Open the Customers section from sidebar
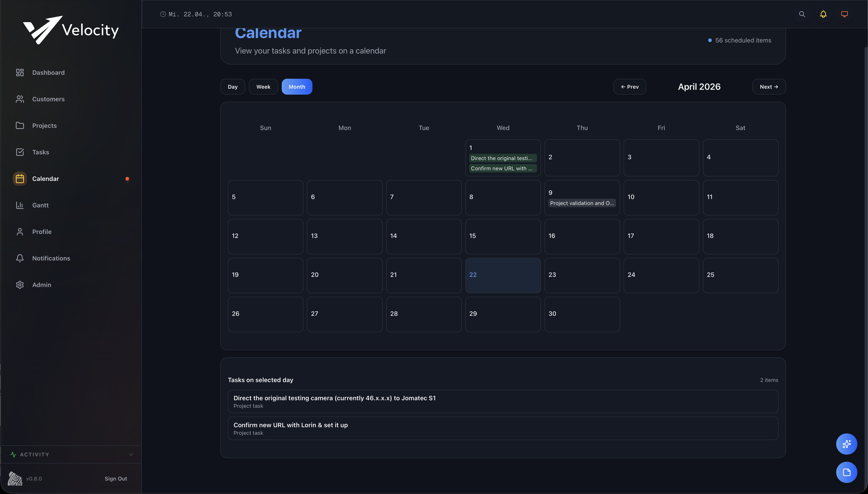This screenshot has width=868, height=494. (48, 99)
